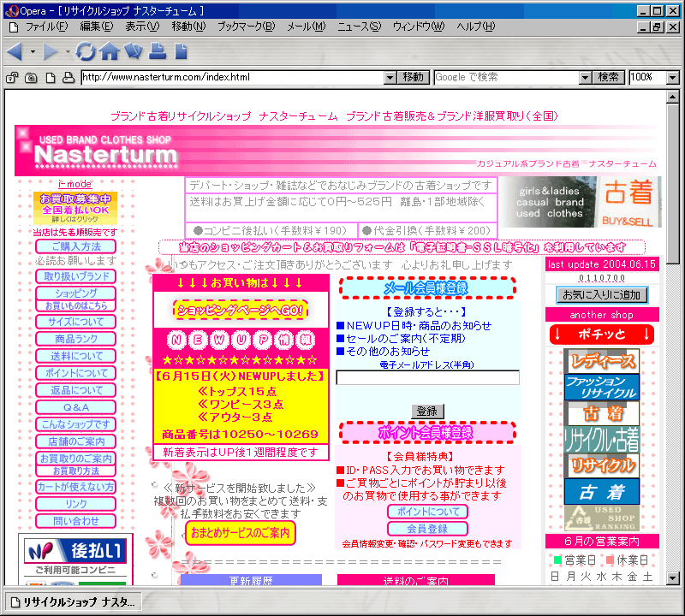The image size is (685, 616).
Task: Click the page scrollbar down arrow
Action: coord(673,578)
